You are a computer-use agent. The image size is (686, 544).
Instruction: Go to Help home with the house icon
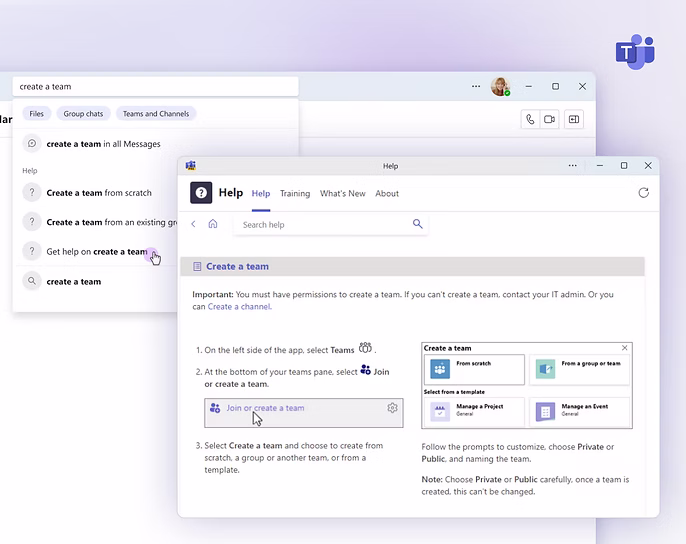pos(213,224)
